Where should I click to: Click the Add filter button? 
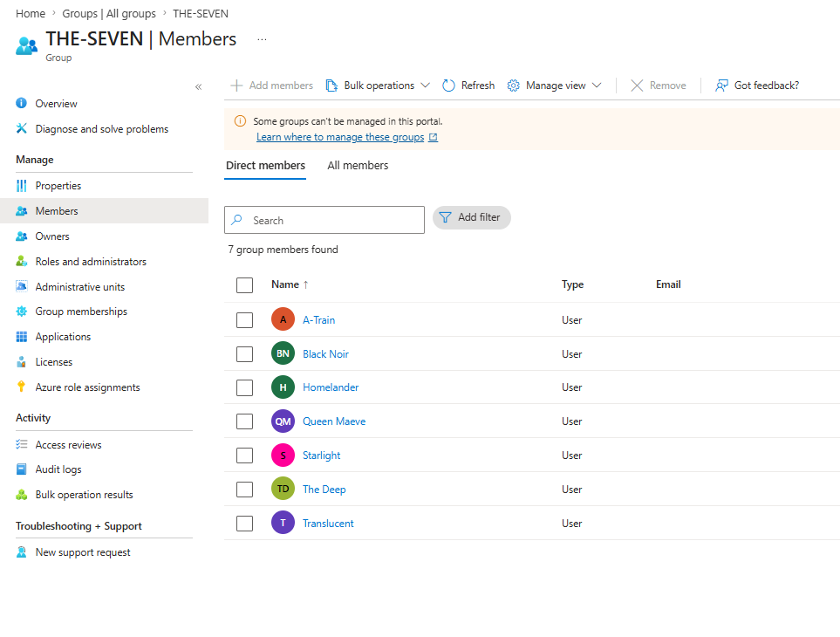(471, 217)
